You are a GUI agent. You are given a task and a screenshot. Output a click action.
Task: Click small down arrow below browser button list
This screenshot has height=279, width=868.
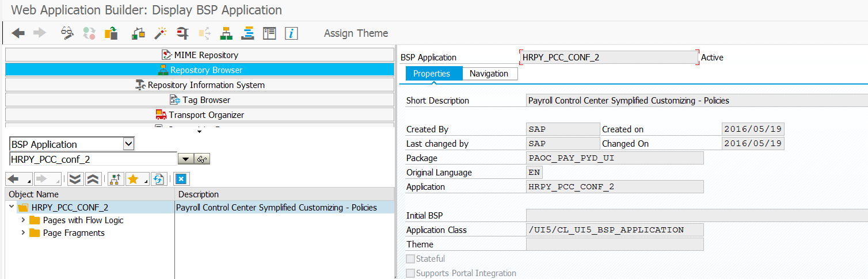click(199, 131)
